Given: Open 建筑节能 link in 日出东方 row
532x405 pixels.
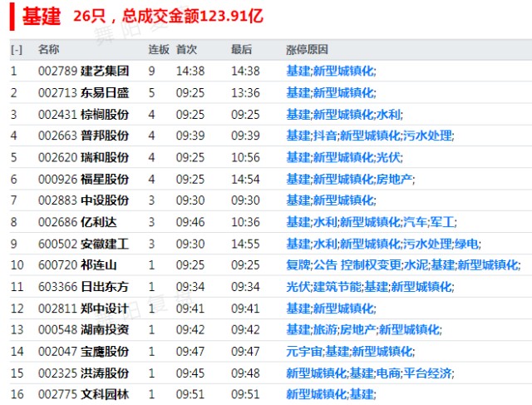Looking at the screenshot, I should click(337, 287).
